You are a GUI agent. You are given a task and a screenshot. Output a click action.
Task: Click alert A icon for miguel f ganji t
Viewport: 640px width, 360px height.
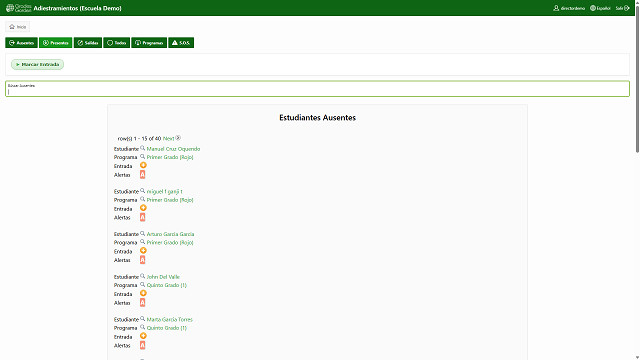pyautogui.click(x=142, y=217)
